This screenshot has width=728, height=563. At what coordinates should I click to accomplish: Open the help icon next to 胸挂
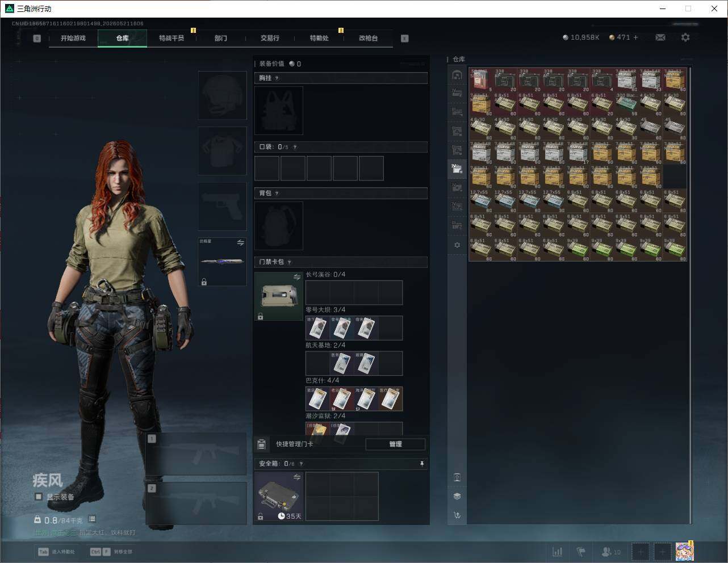pyautogui.click(x=277, y=78)
